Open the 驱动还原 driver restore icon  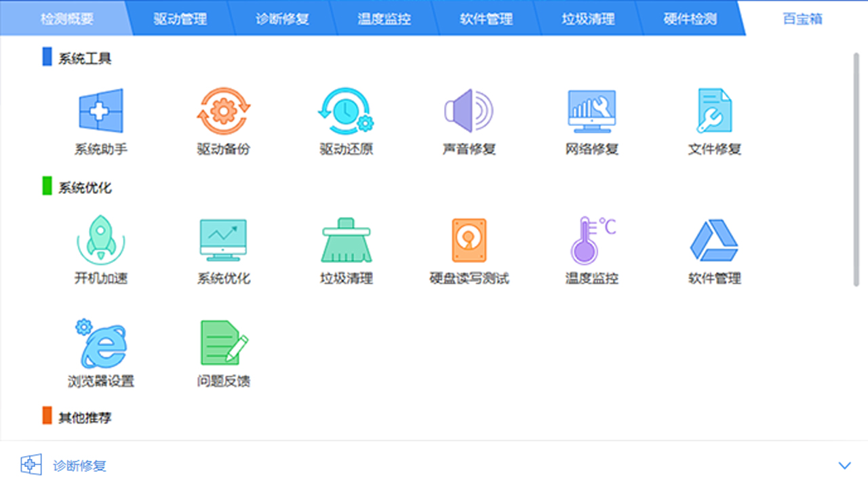click(346, 111)
